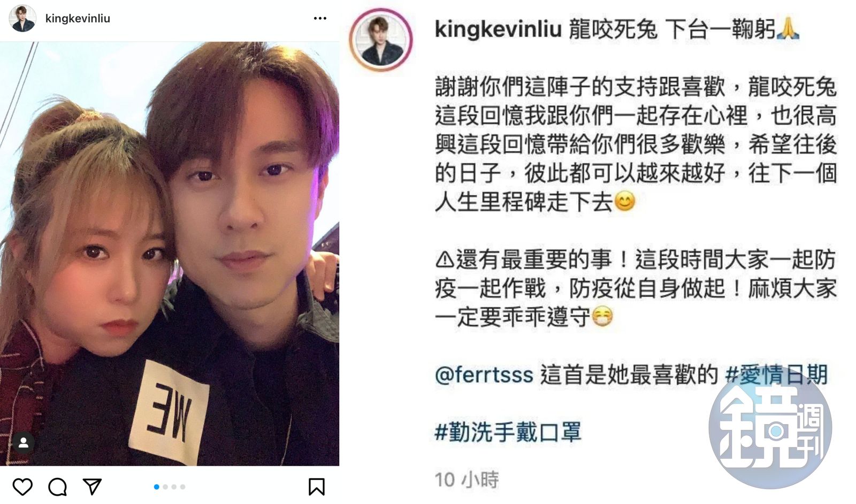The image size is (856, 504).
Task: Open the three-dot more options menu
Action: coord(320,18)
